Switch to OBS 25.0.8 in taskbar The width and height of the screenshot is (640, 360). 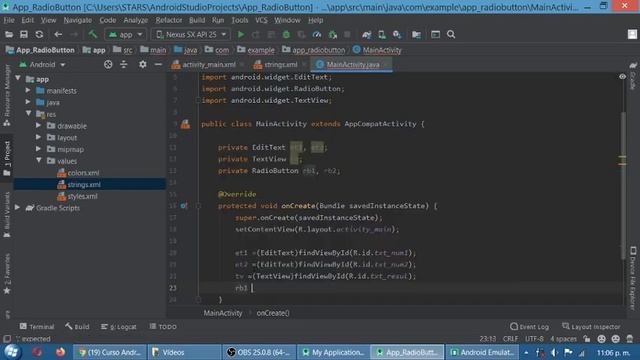pos(259,352)
